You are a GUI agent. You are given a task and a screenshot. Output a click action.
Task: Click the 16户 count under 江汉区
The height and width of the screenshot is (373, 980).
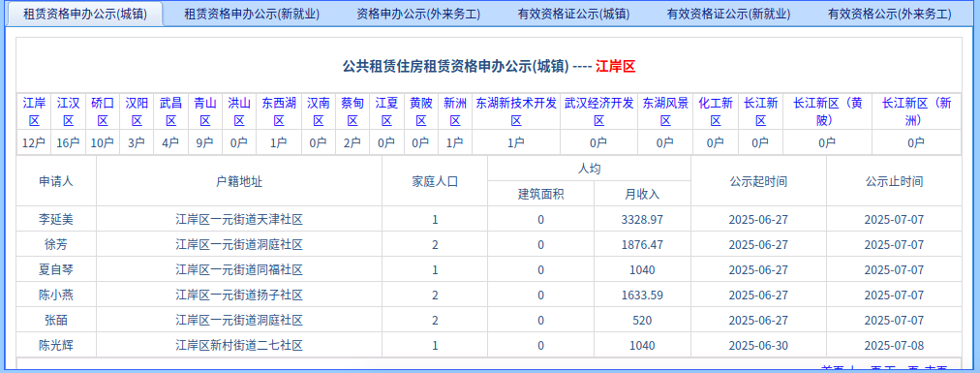pyautogui.click(x=68, y=143)
